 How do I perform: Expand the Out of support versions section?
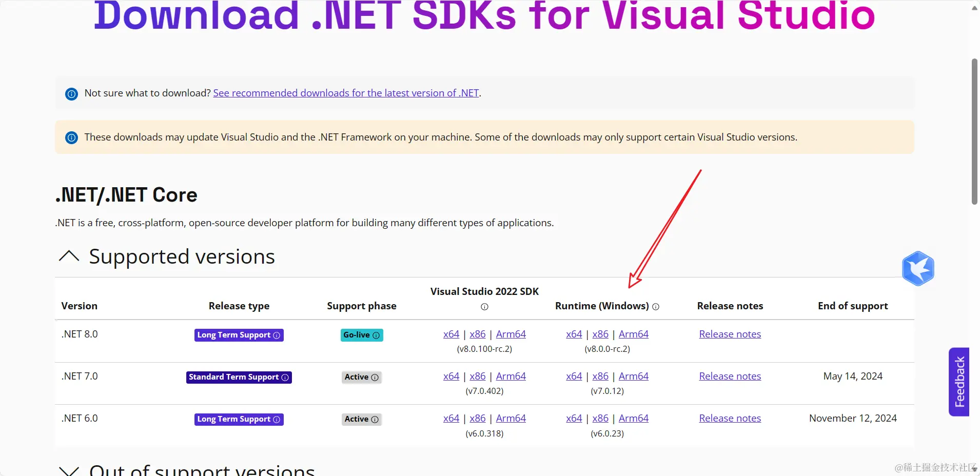click(x=69, y=471)
